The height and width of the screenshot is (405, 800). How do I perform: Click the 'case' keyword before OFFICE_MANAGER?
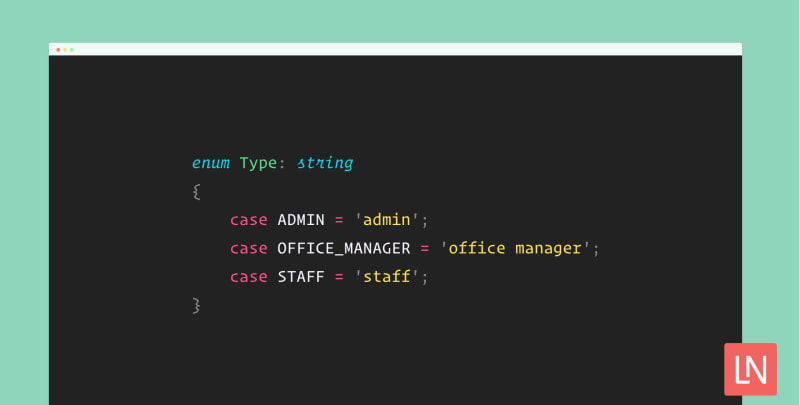[x=249, y=247]
